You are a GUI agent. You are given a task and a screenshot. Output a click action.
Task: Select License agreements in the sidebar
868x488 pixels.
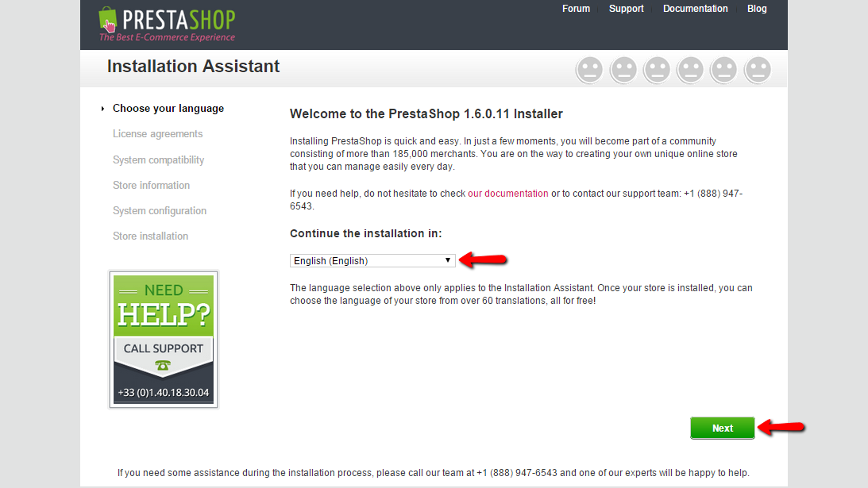click(x=158, y=134)
